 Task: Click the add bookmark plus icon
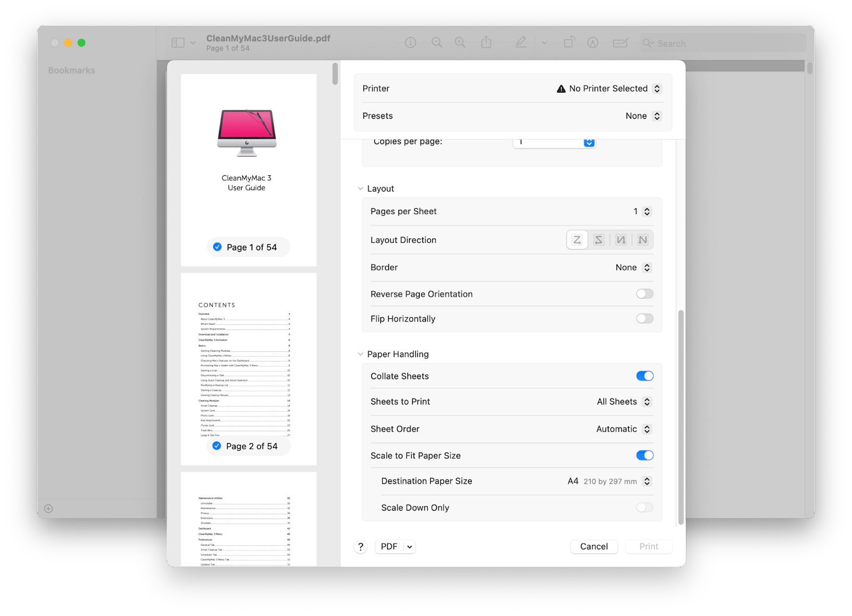[x=48, y=509]
